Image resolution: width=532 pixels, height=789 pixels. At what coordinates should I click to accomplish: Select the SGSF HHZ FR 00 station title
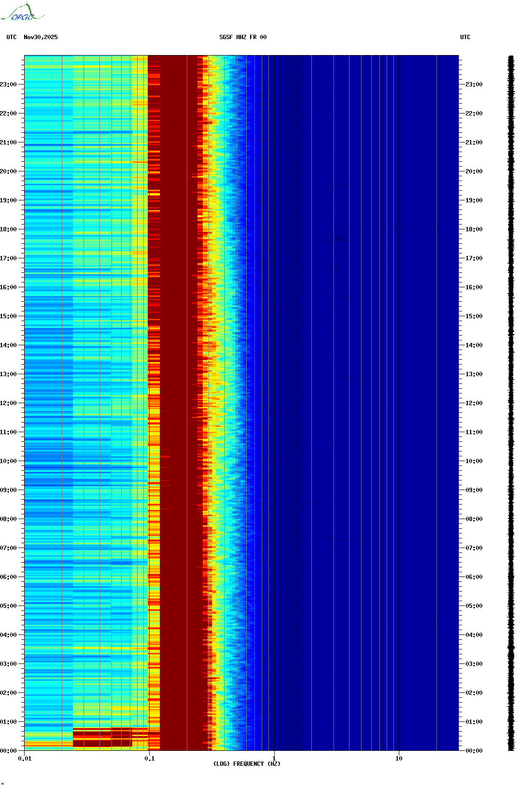coord(243,37)
